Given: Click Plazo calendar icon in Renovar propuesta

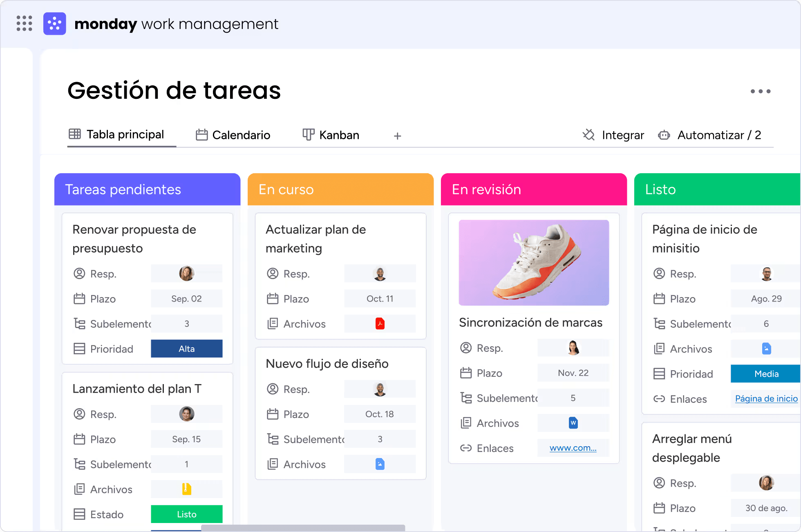Looking at the screenshot, I should tap(79, 299).
